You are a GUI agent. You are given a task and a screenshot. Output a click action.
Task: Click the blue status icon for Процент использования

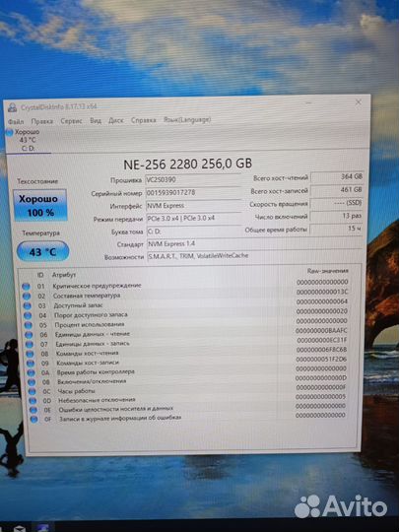(x=29, y=325)
